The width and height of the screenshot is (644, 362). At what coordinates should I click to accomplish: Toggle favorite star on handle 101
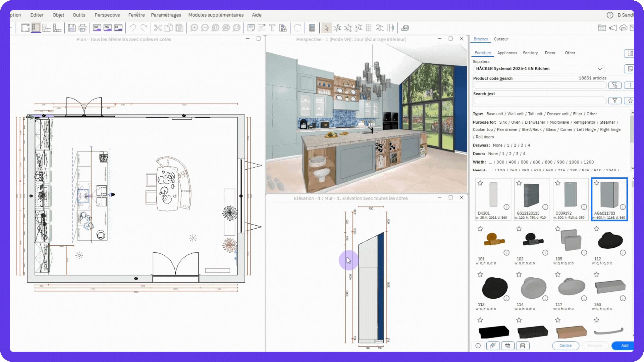pyautogui.click(x=480, y=229)
